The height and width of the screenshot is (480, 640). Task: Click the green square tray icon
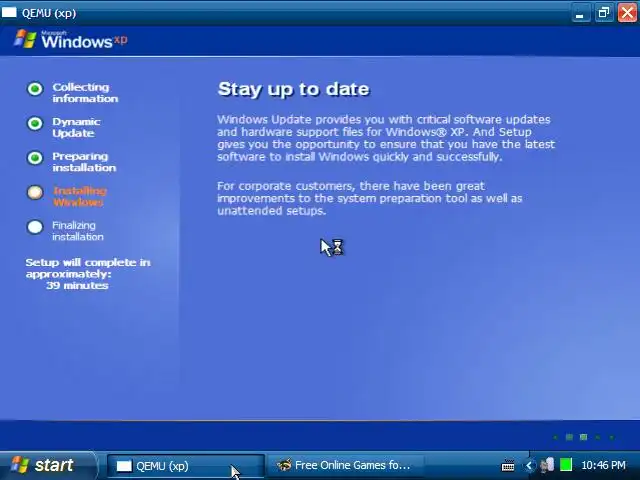click(566, 465)
